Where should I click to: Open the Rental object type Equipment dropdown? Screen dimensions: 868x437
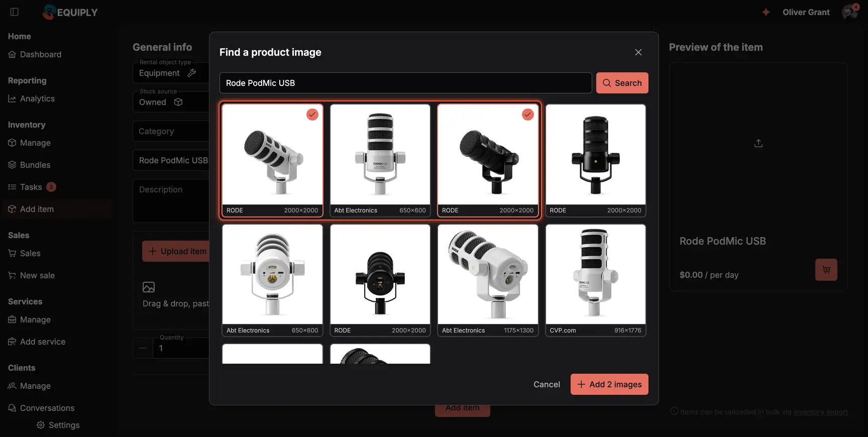pos(171,73)
